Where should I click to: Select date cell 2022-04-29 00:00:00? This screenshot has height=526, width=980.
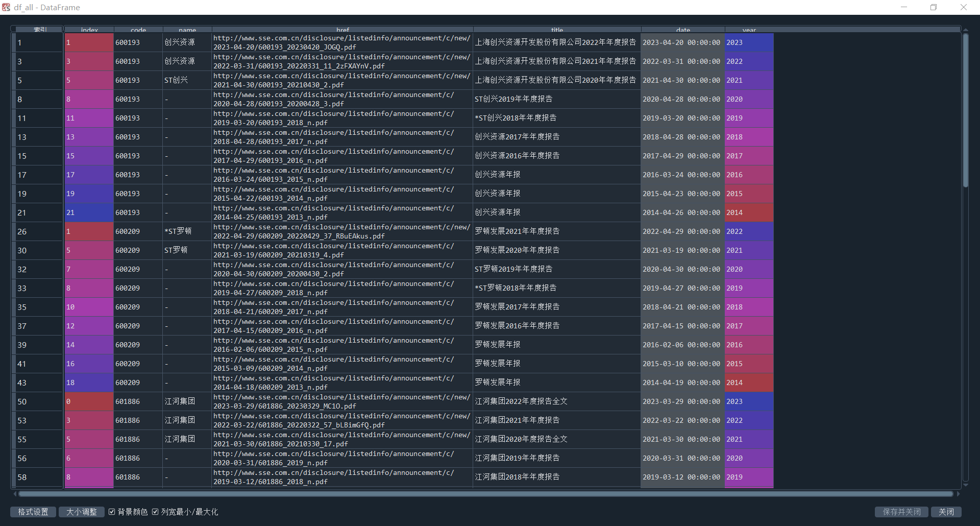coord(683,231)
